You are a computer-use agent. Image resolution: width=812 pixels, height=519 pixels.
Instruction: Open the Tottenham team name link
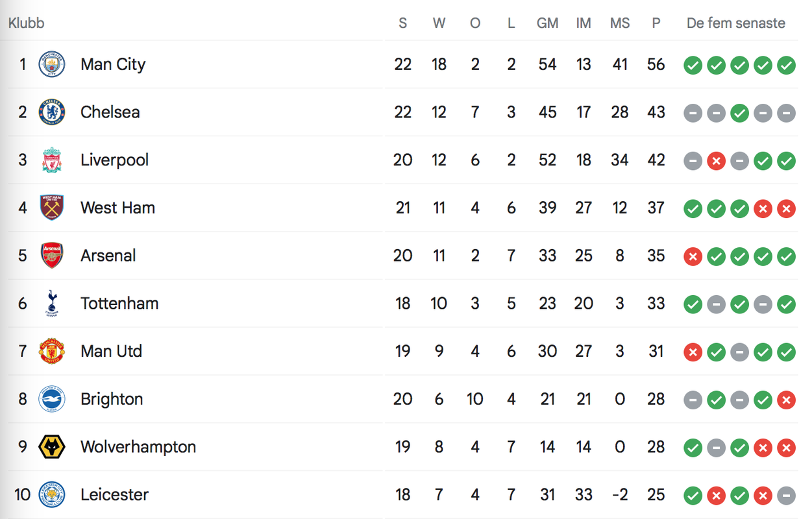point(119,304)
